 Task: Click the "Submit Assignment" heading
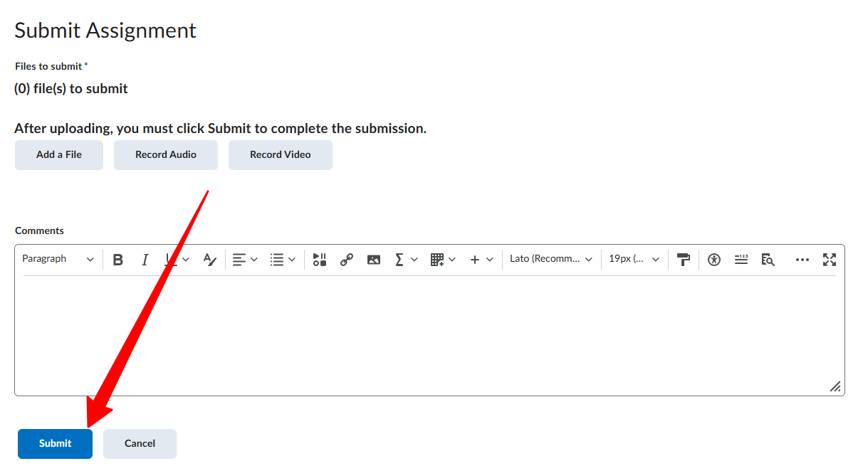[105, 31]
